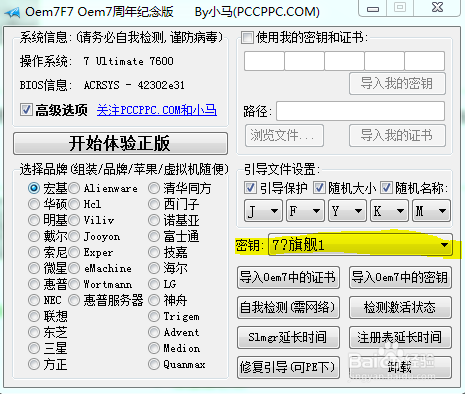
Task: Select Trigem brand radio button
Action: coord(154,316)
